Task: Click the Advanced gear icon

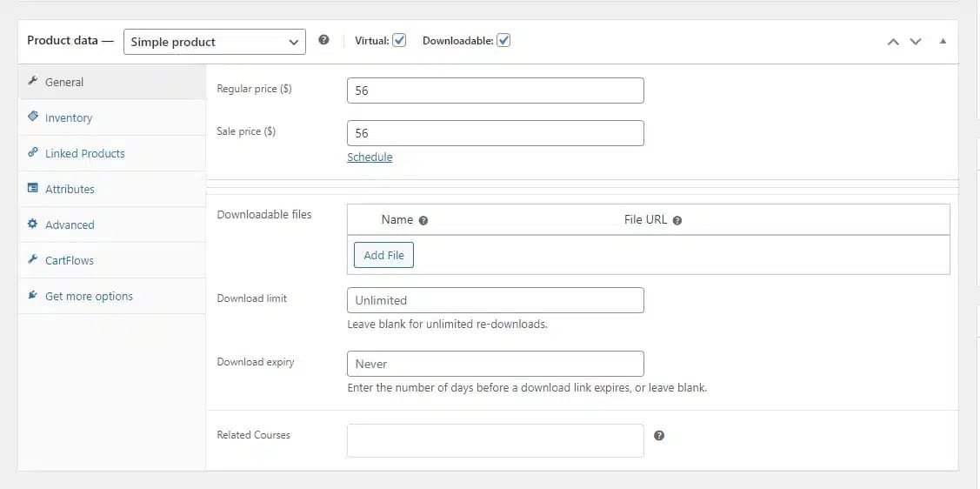Action: (33, 224)
